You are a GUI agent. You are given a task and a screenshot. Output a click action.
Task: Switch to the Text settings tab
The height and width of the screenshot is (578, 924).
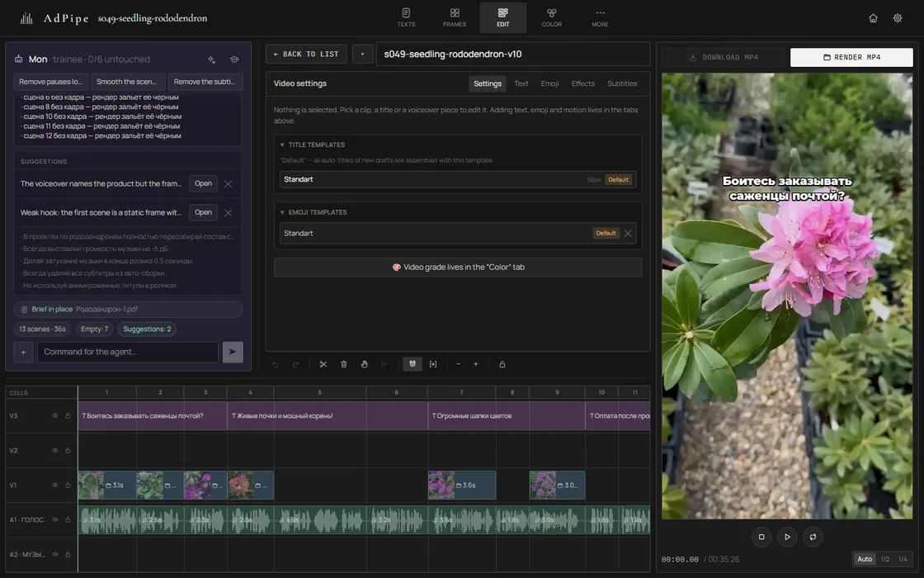click(521, 83)
